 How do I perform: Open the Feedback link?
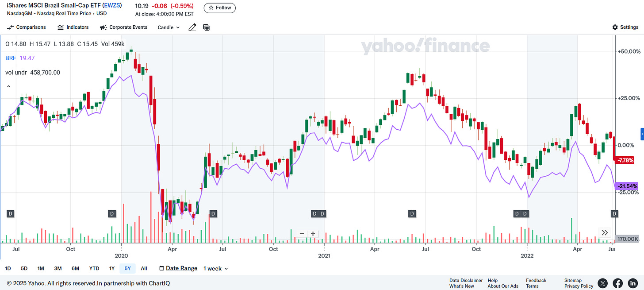pyautogui.click(x=536, y=280)
